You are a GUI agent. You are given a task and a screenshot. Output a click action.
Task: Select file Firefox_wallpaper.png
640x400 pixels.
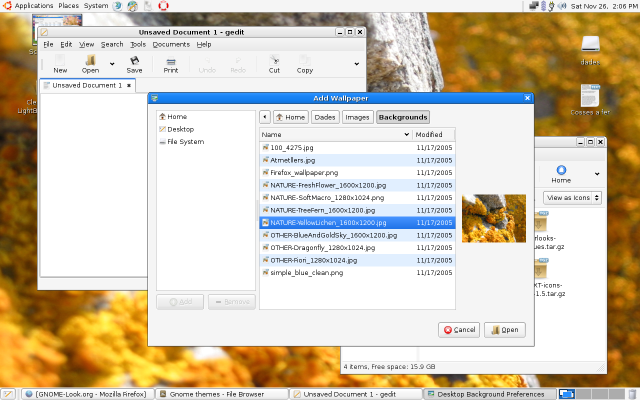[357, 173]
